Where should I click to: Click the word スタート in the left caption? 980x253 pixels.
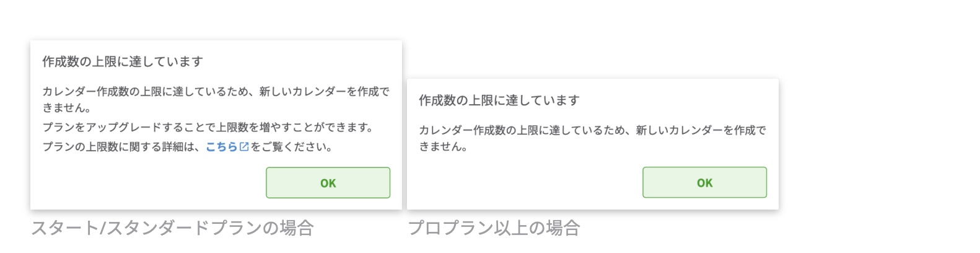[64, 228]
